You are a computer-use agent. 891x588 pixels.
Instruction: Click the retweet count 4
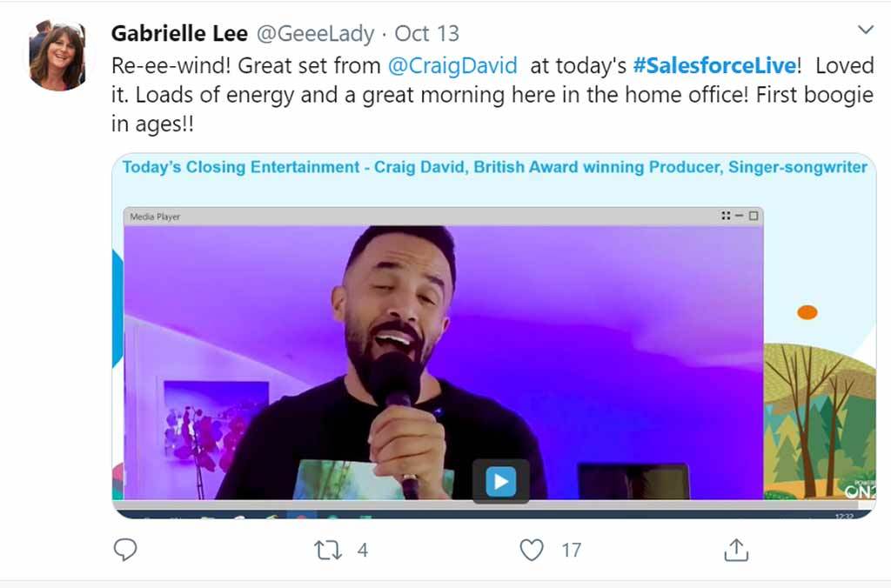pyautogui.click(x=363, y=550)
